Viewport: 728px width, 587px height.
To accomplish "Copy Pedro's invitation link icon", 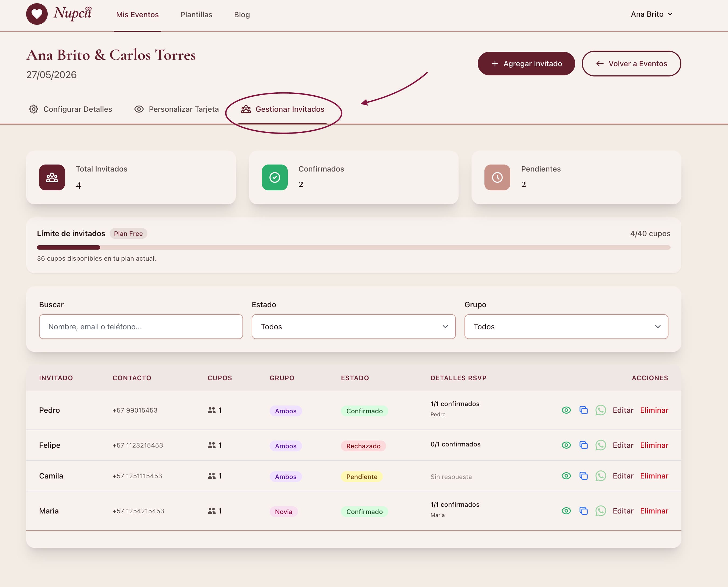I will (x=583, y=410).
